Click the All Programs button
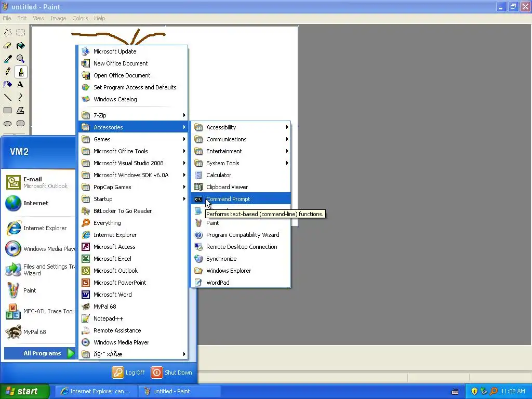532x399 pixels. pos(39,353)
